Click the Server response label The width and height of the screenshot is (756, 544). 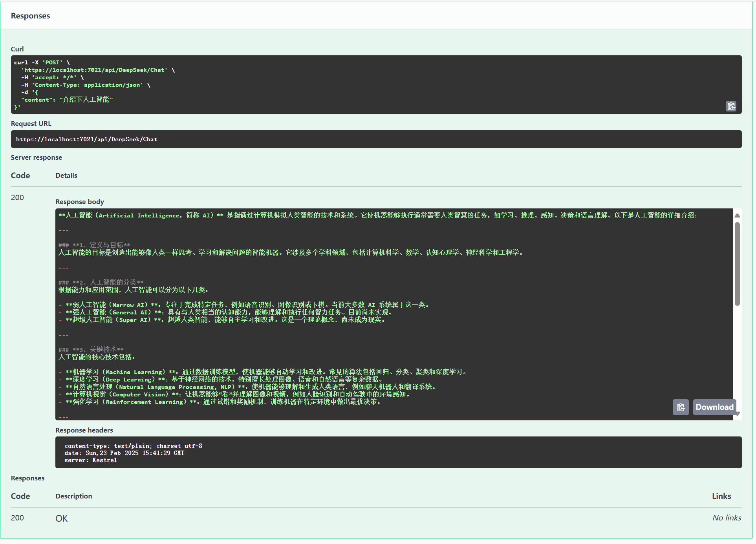(x=36, y=157)
